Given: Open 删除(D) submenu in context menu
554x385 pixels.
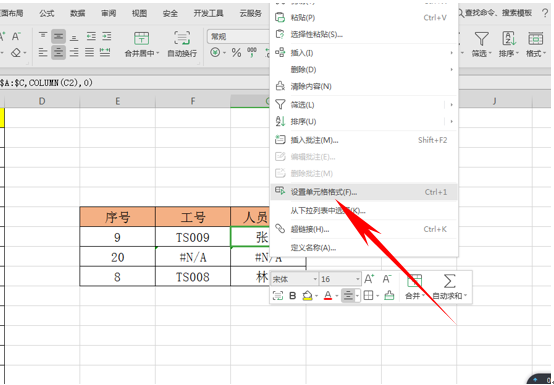Looking at the screenshot, I should 364,69.
